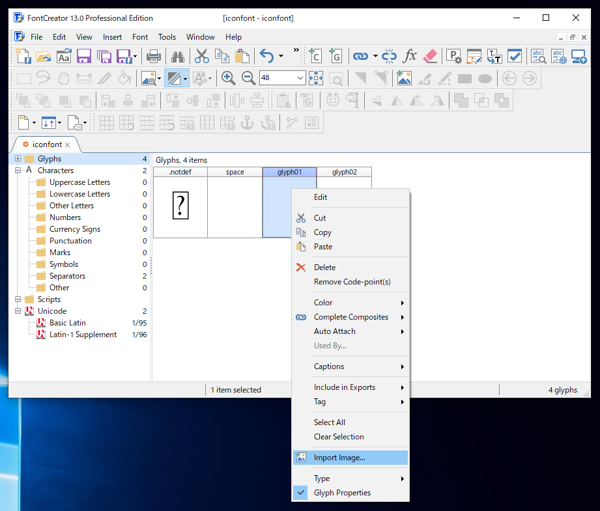
Task: Click the Complete Composites link icon in toolbar
Action: (x=360, y=56)
